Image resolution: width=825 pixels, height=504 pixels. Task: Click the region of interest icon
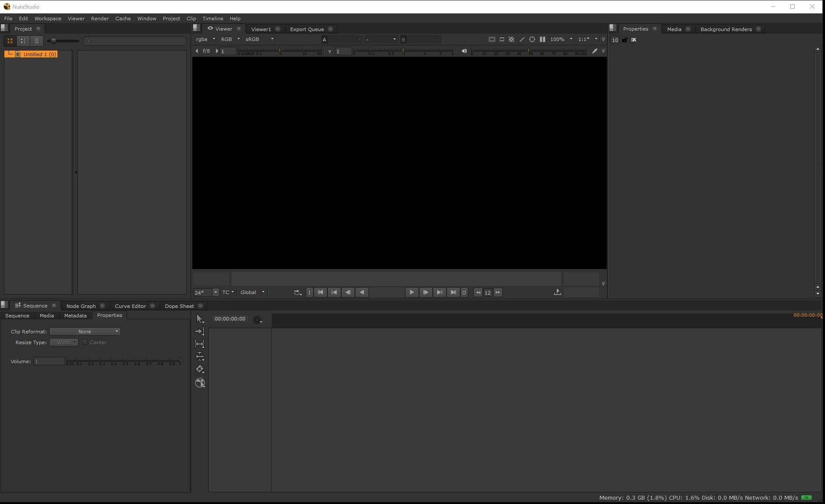[x=532, y=39]
